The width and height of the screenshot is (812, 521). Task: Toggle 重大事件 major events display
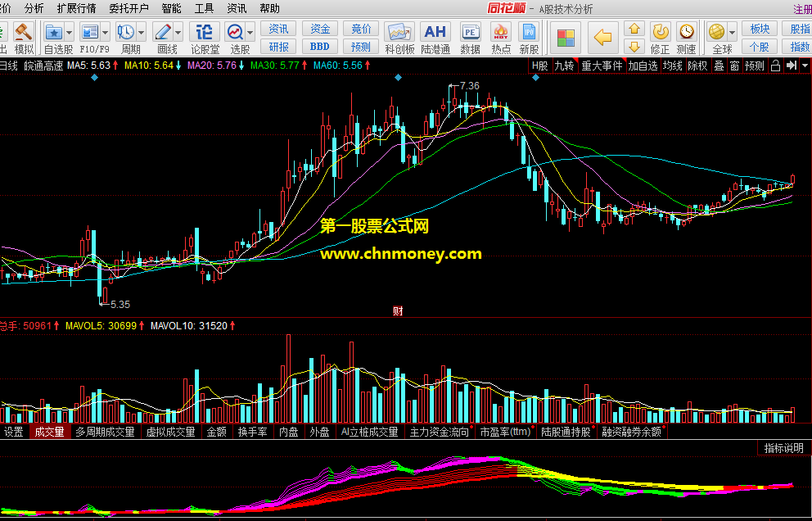[x=602, y=66]
